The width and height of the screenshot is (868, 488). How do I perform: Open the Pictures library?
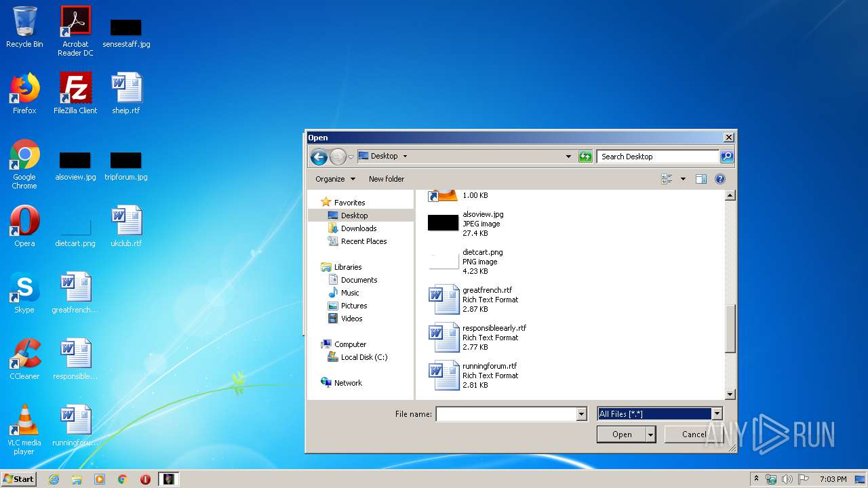coord(347,306)
